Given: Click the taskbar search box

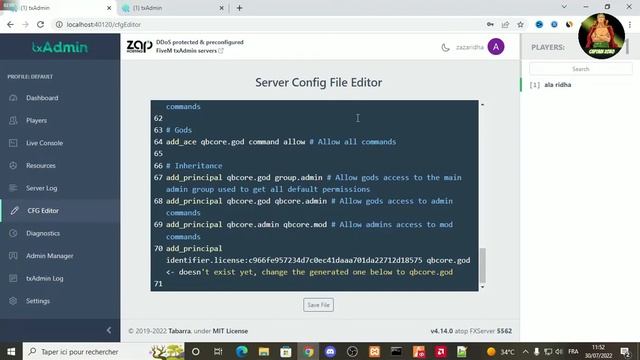Looking at the screenshot, I should (x=103, y=351).
